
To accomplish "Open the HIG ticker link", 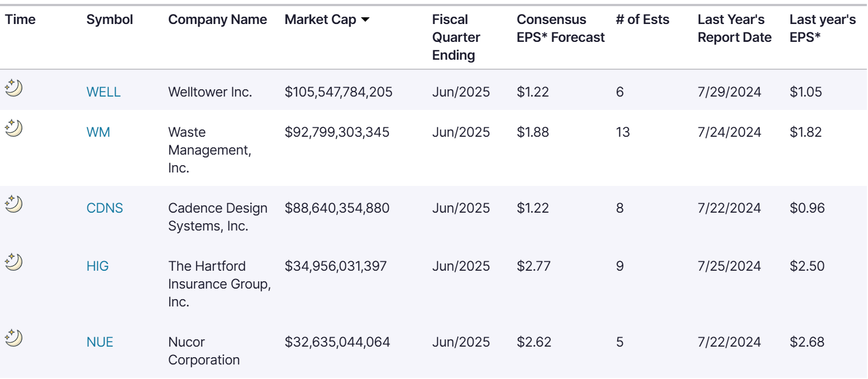I will (98, 266).
